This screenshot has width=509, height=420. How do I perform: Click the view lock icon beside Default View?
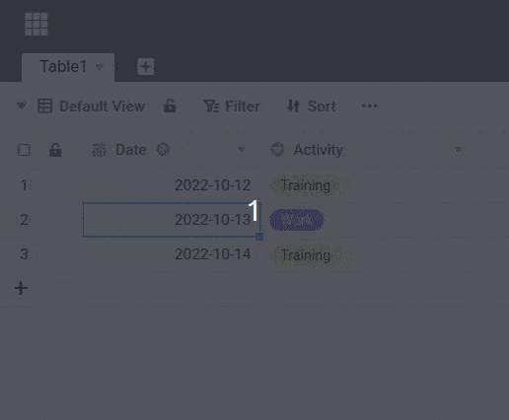170,106
